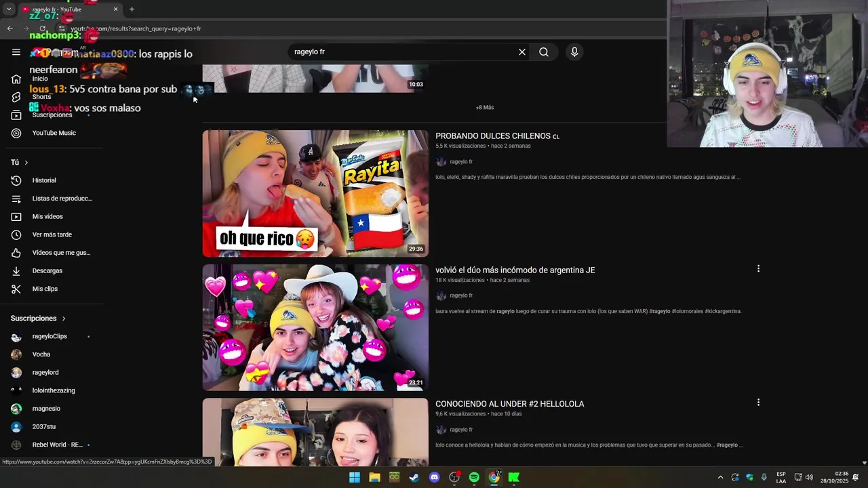Open Discord from the taskbar
This screenshot has height=488, width=868.
435,477
